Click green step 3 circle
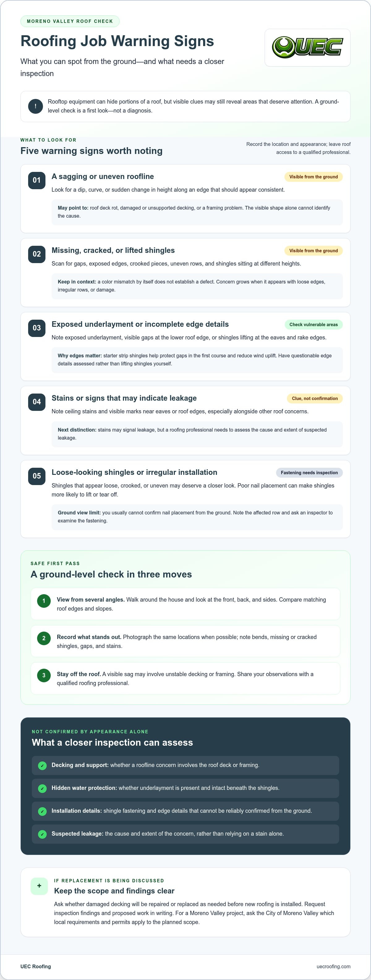Image resolution: width=371 pixels, height=980 pixels. pos(44,675)
